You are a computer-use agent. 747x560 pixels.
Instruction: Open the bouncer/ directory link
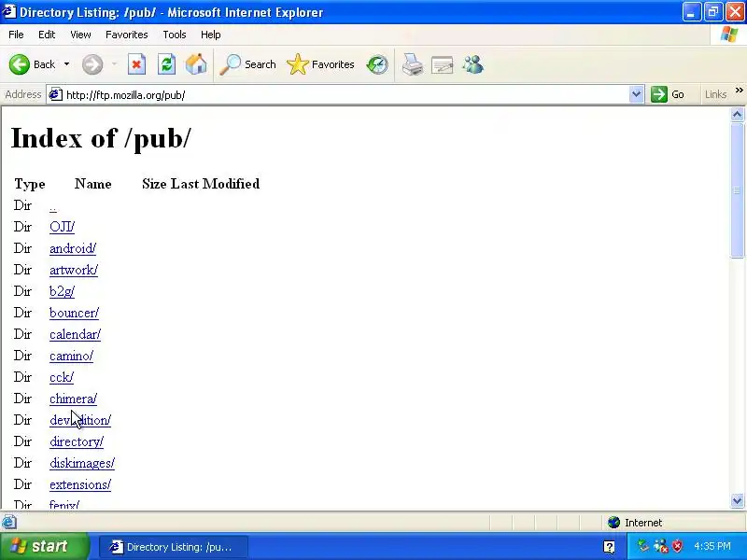coord(75,313)
